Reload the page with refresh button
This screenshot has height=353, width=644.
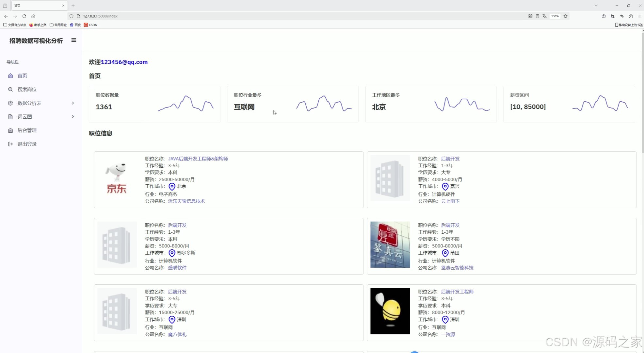coord(24,16)
